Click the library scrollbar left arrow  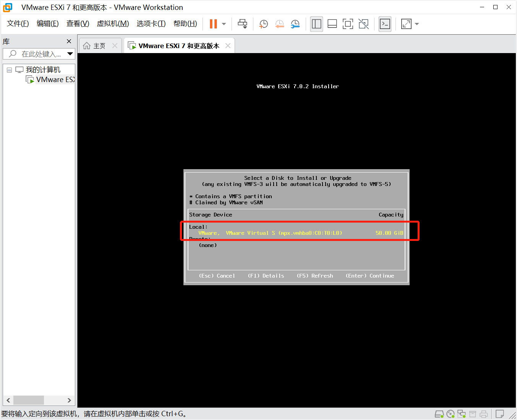(x=8, y=400)
